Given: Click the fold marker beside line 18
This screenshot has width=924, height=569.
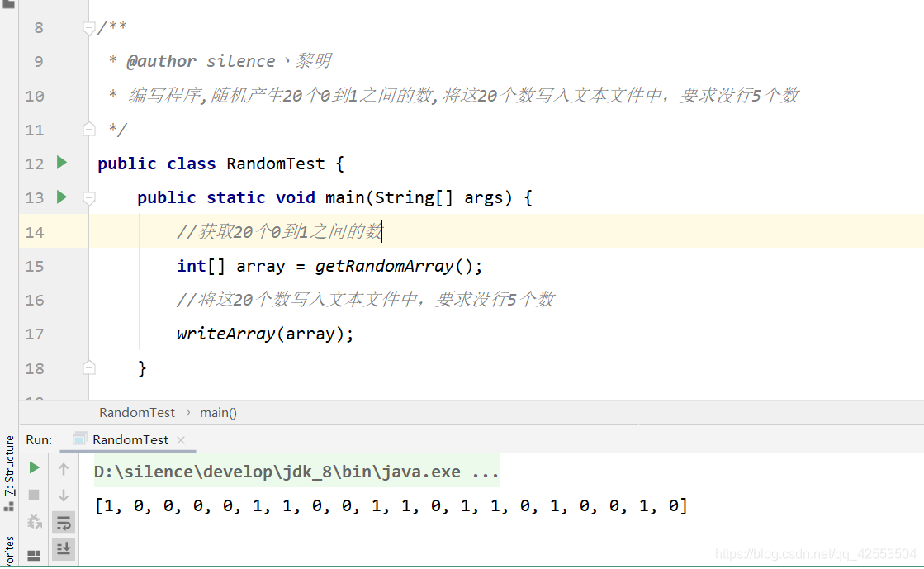Looking at the screenshot, I should click(88, 368).
